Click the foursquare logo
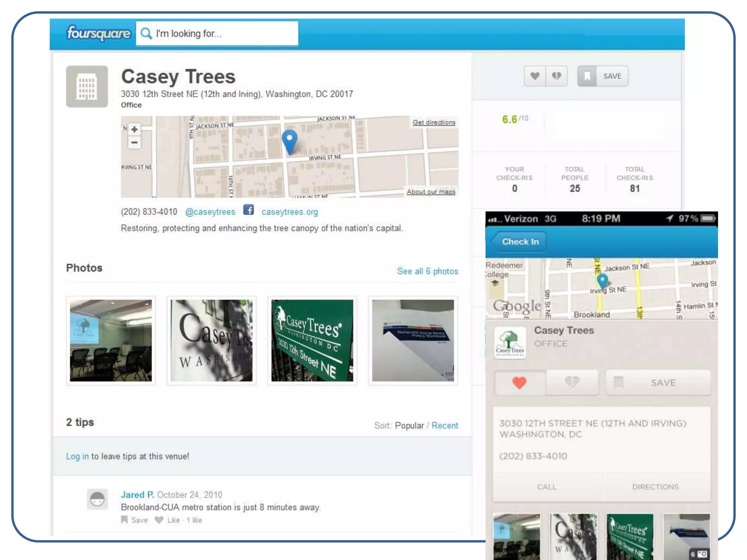 [x=98, y=34]
